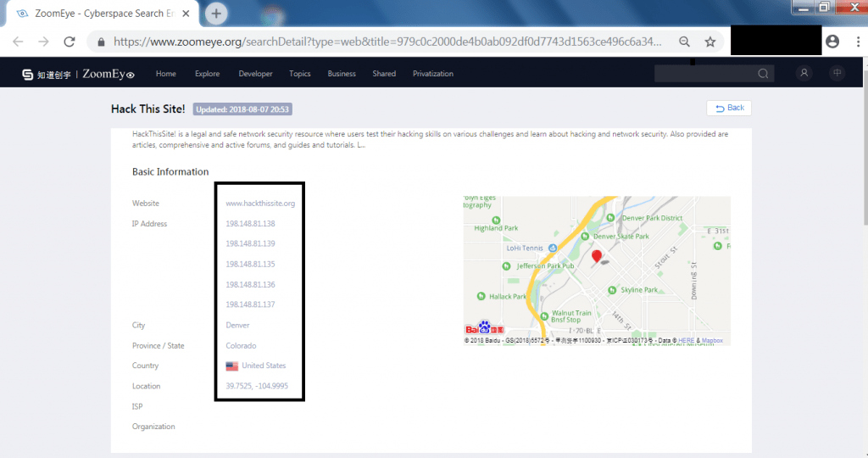Click the browser address bar URL
Screen dimensions: 868x458
click(387, 42)
